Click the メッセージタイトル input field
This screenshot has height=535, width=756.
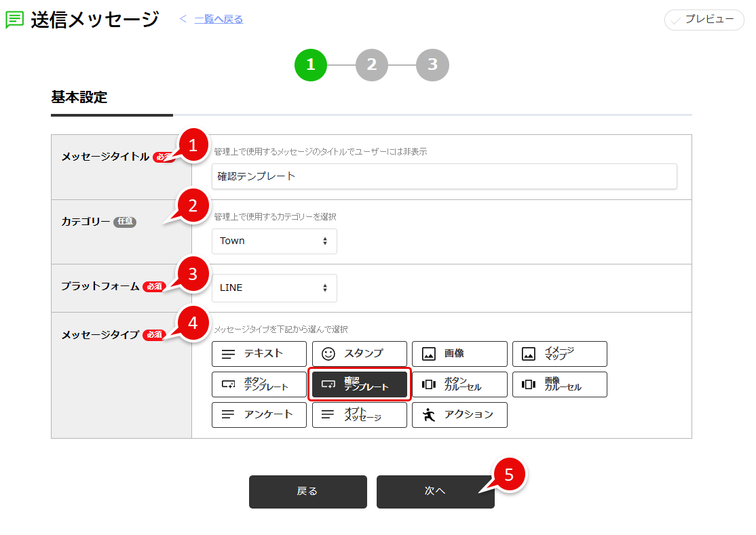tap(444, 176)
